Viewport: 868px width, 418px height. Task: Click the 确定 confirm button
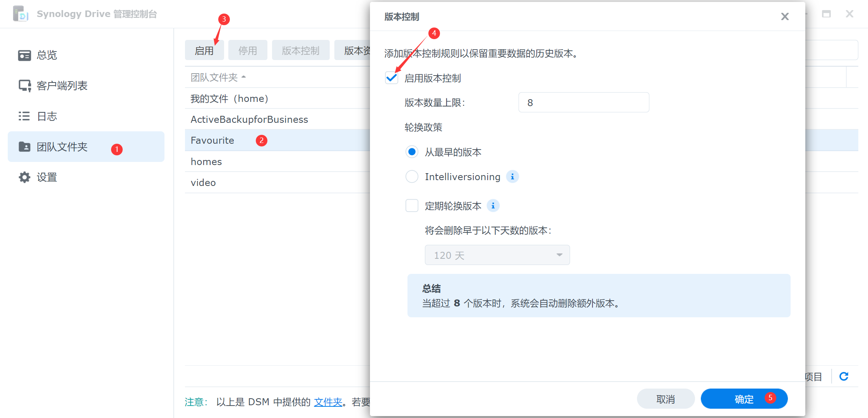[x=744, y=399]
